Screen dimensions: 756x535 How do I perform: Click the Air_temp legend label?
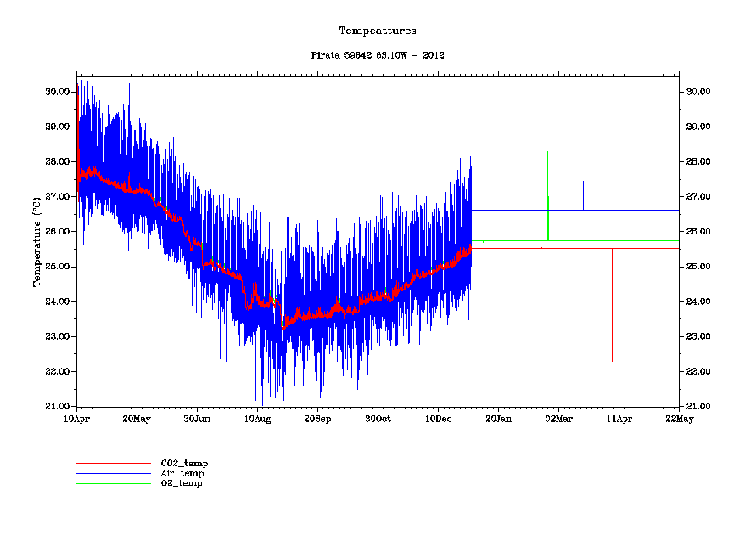(182, 473)
